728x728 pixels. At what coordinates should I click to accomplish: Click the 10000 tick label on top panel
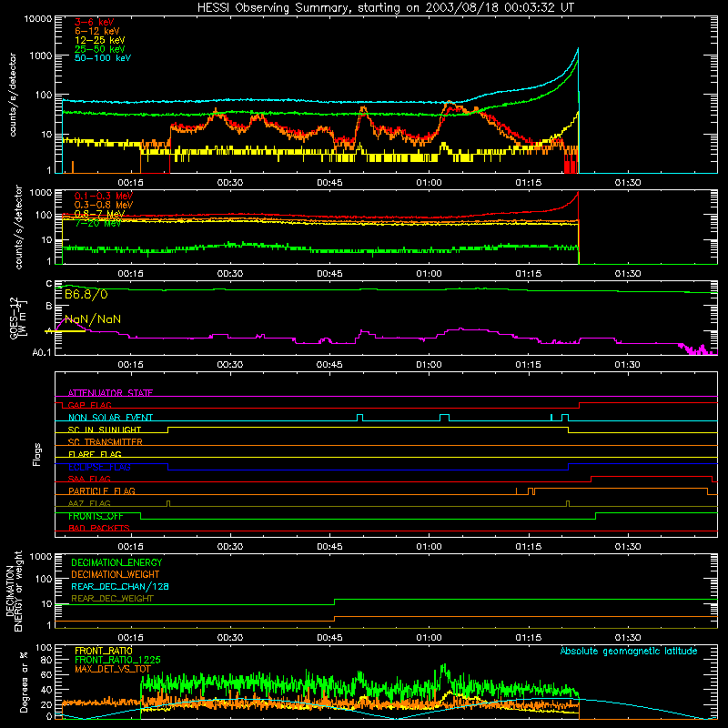(38, 19)
